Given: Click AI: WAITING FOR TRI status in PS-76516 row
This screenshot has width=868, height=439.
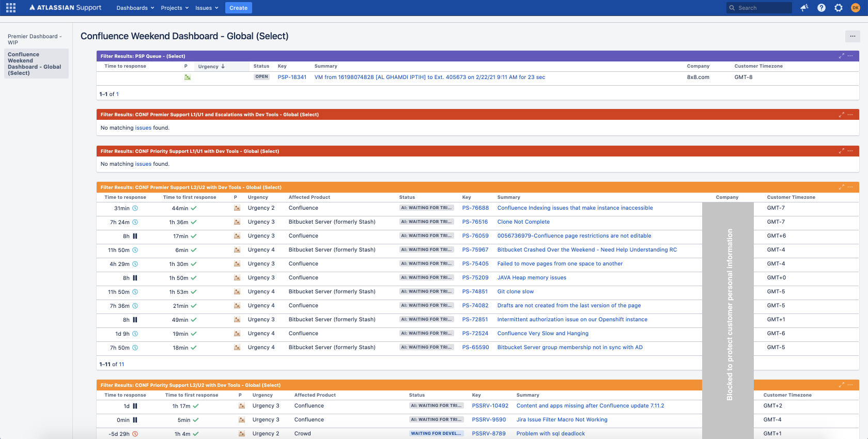Looking at the screenshot, I should coord(427,222).
